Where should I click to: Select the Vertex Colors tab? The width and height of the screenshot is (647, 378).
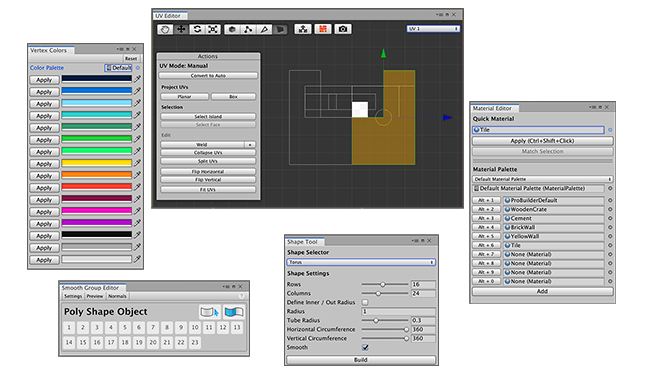click(51, 50)
